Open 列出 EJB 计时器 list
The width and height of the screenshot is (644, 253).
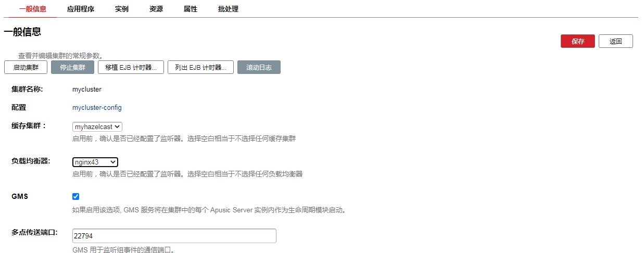[x=200, y=68]
